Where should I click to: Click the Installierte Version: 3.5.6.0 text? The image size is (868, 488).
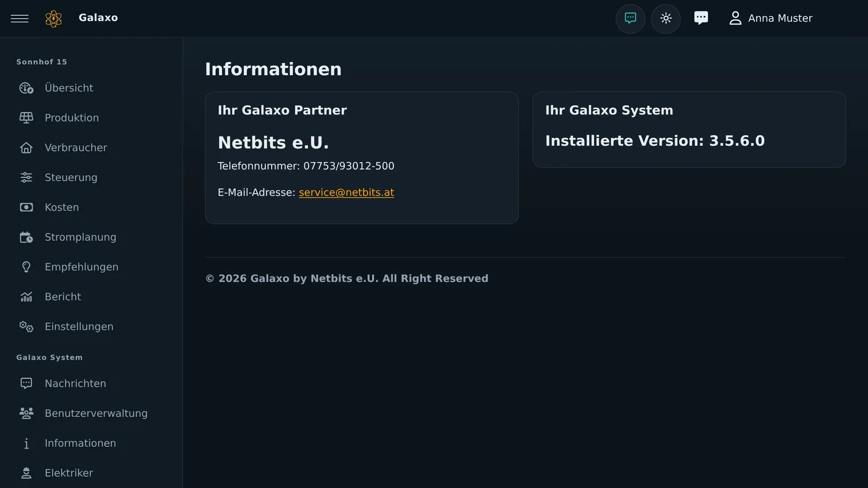click(x=655, y=141)
